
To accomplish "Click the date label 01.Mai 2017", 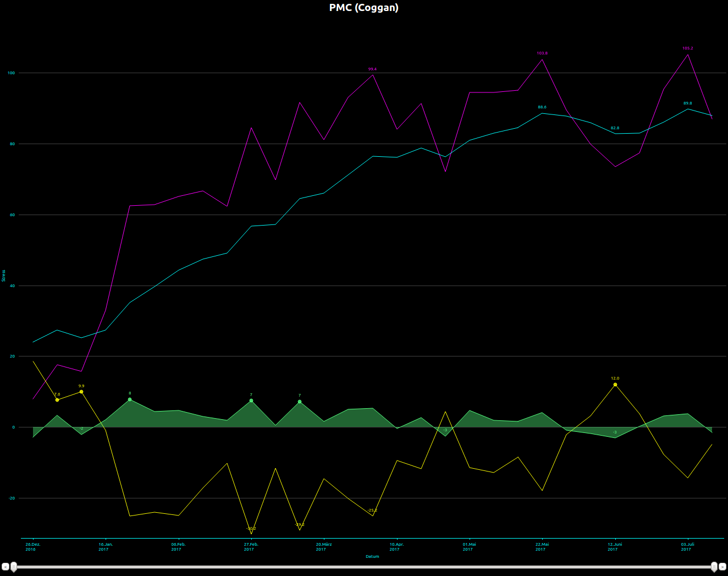I will pyautogui.click(x=469, y=547).
